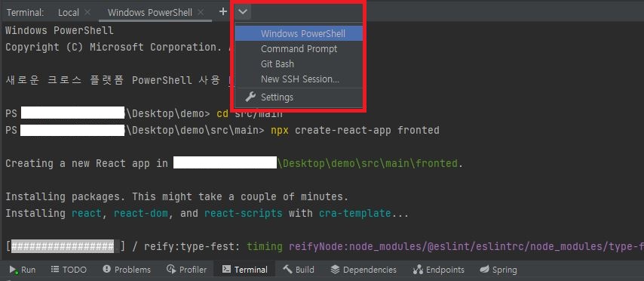The height and width of the screenshot is (281, 644).
Task: Click the TODO list icon
Action: (x=55, y=270)
